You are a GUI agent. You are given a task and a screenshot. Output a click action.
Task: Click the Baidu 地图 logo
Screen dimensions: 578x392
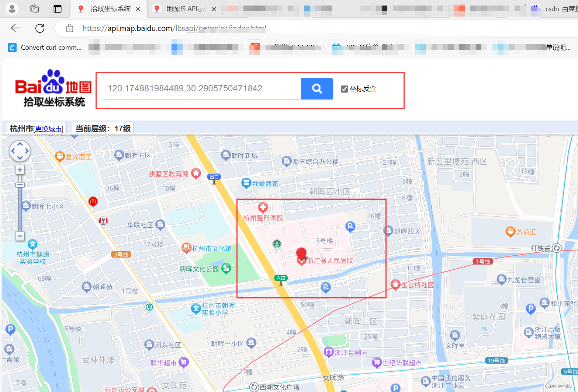[x=53, y=88]
